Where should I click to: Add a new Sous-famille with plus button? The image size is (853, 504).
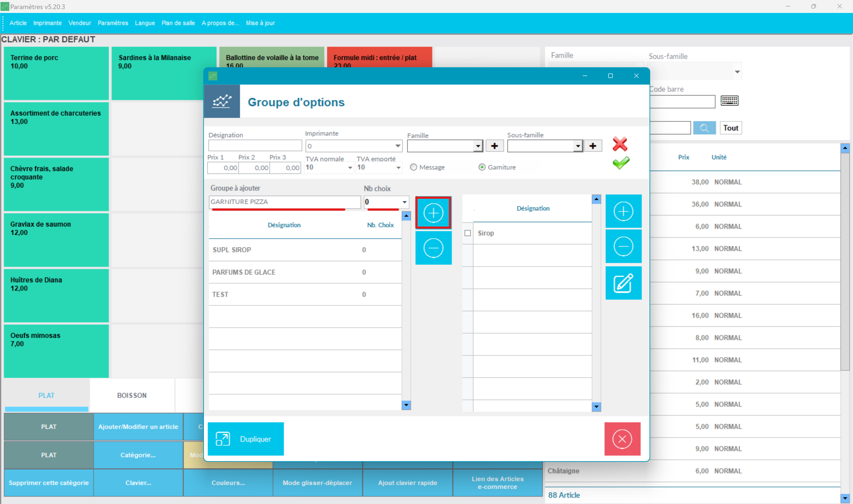(x=593, y=146)
